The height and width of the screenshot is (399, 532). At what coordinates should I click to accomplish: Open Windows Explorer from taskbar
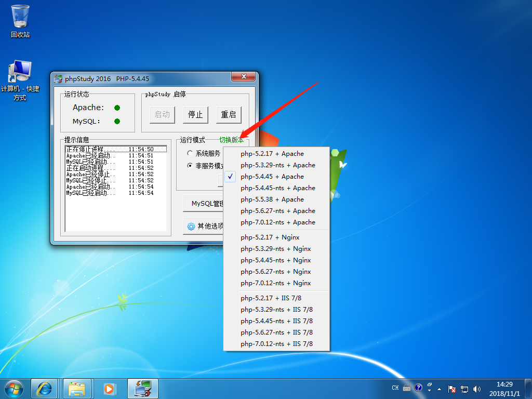point(77,389)
